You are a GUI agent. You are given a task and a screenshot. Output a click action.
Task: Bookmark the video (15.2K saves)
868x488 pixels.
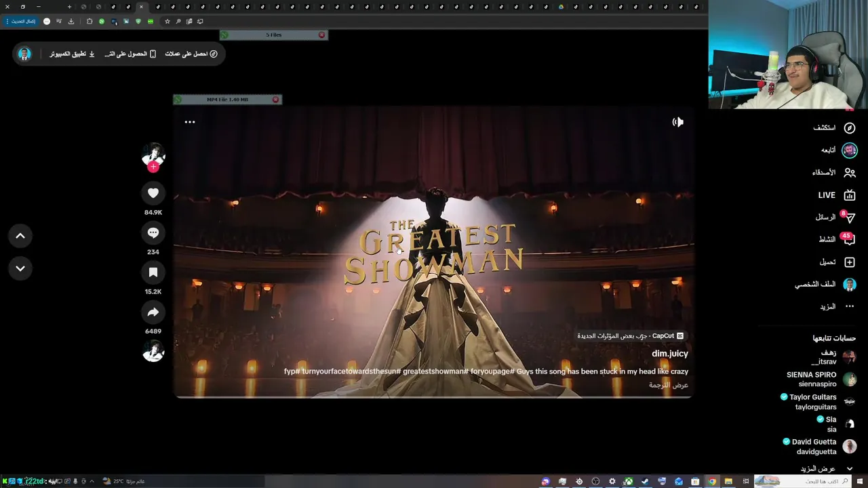pos(153,272)
